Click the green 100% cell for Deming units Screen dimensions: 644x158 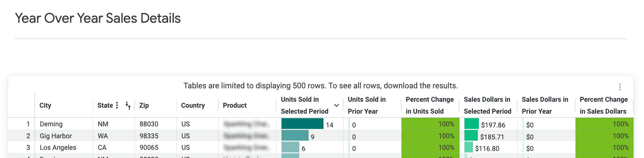click(x=431, y=124)
